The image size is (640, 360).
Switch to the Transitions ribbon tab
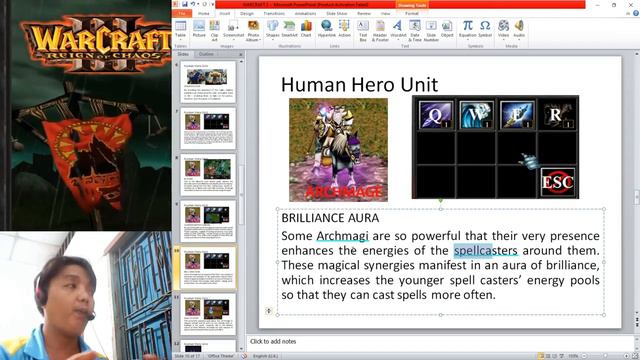(274, 13)
